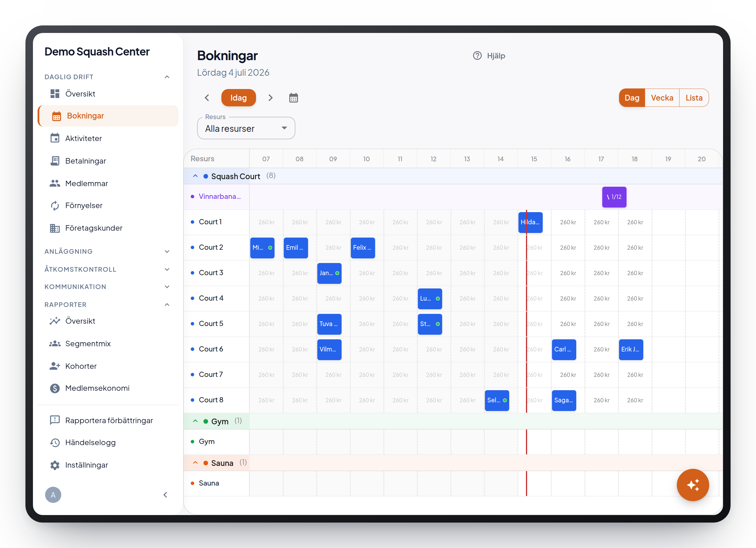Open the Tuva booking on Court 5

[x=329, y=324]
